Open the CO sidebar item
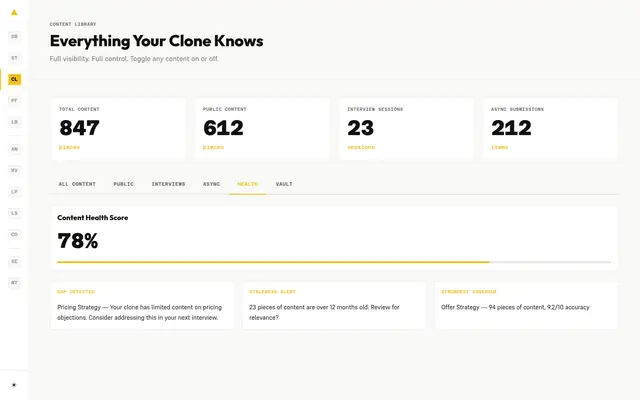The width and height of the screenshot is (640, 400). point(14,234)
